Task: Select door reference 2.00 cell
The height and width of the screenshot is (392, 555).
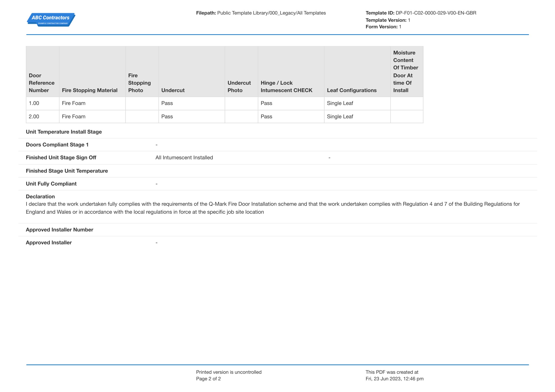Action: click(34, 116)
